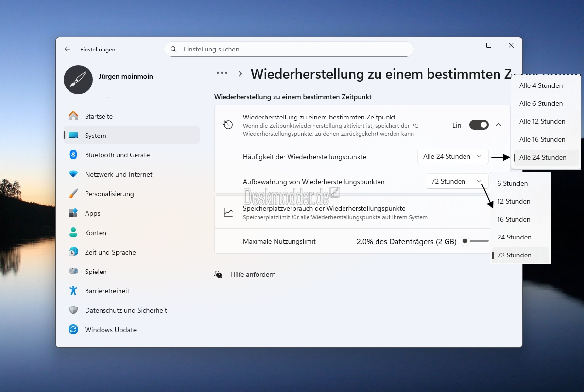Select Alle 12 Stunden option

pyautogui.click(x=542, y=121)
